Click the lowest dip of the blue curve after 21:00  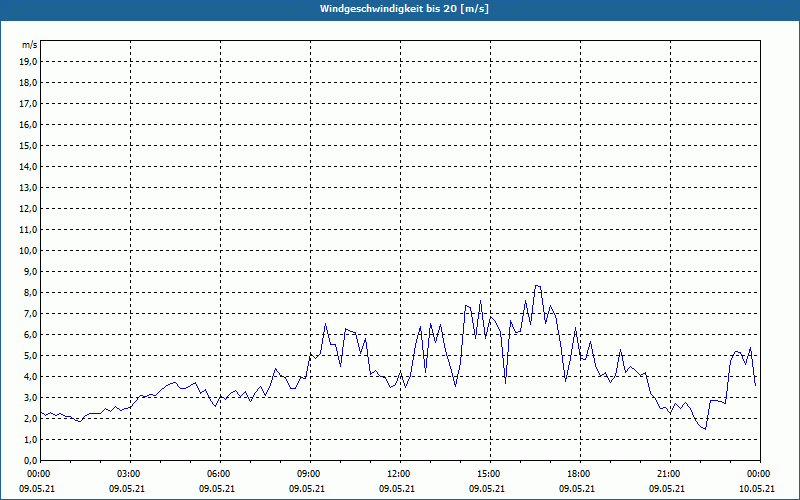pos(705,429)
